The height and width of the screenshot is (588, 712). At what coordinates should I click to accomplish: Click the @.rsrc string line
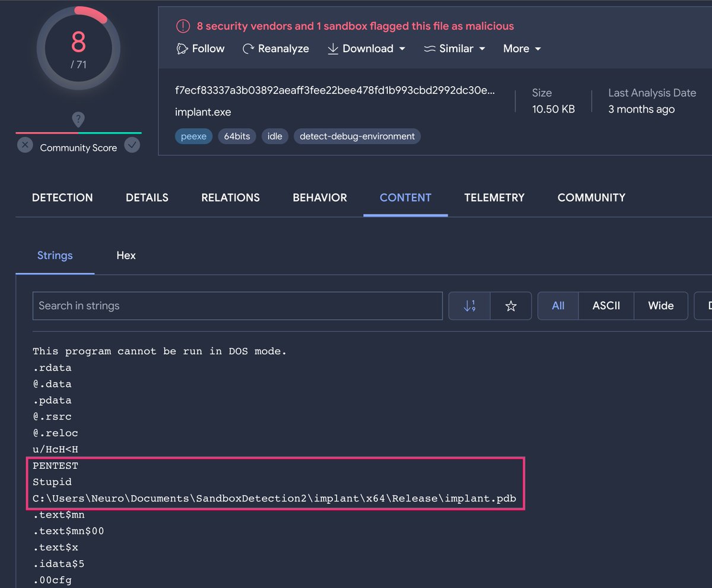pos(52,417)
